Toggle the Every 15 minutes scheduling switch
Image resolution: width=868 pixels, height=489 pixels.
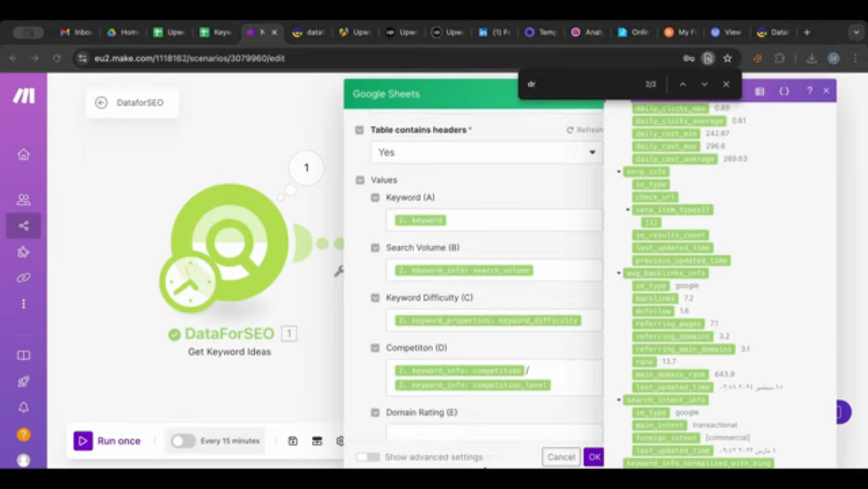point(183,441)
